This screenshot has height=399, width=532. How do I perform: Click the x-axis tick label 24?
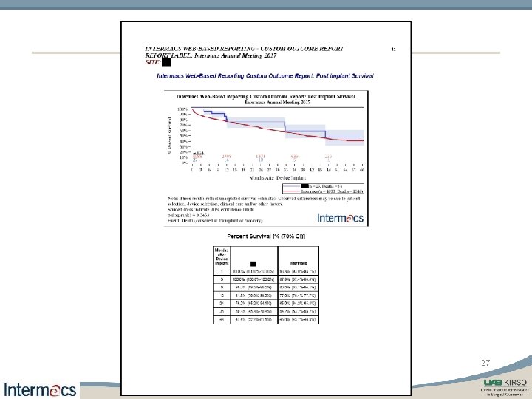coord(260,171)
